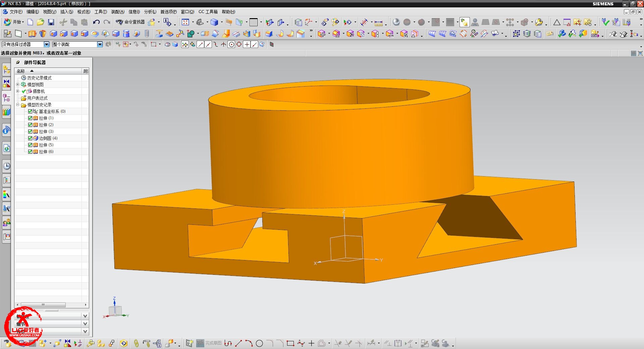Expand the 细节 panel chevron

tap(85, 324)
